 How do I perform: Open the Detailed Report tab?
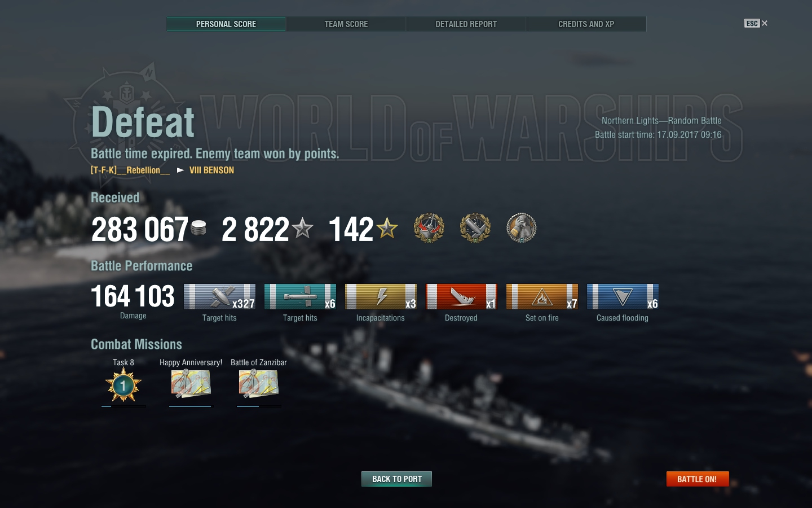pos(466,24)
